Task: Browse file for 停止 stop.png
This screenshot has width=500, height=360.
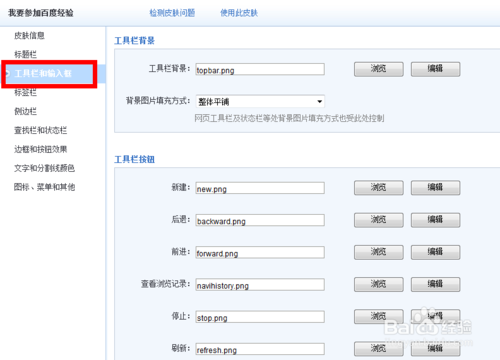Action: tap(379, 316)
